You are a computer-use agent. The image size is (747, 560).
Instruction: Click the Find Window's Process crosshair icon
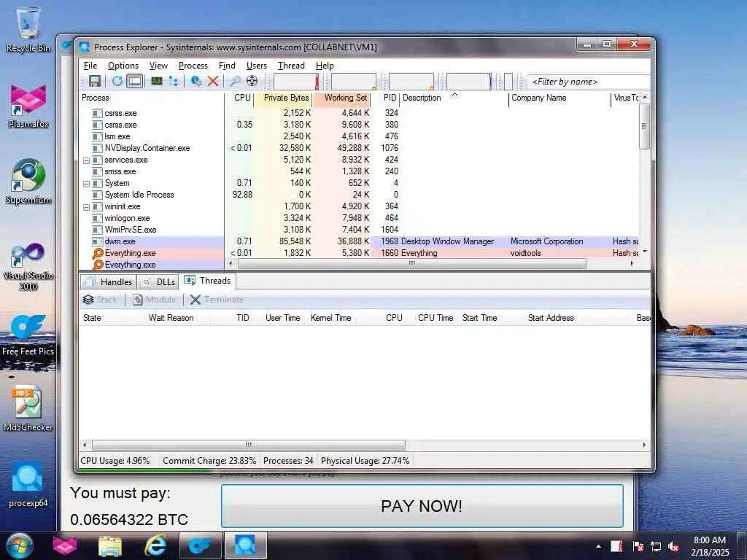pos(252,82)
